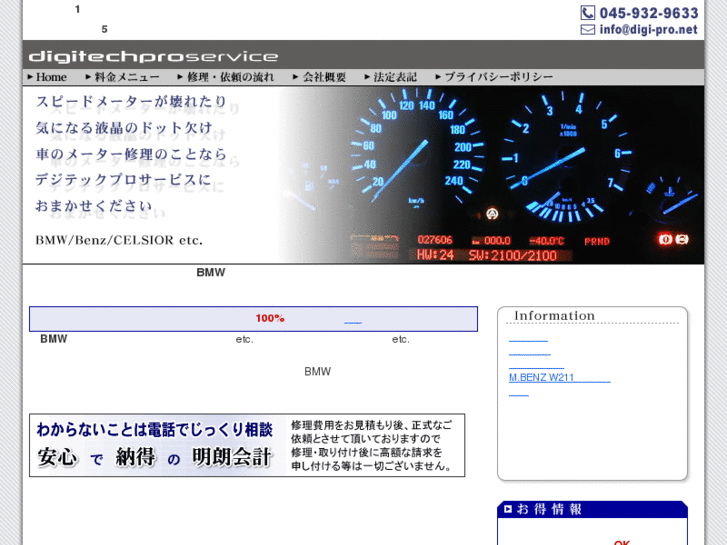Viewport: 727px width, 545px height.
Task: Click the digitechproservice logo
Action: click(x=153, y=57)
